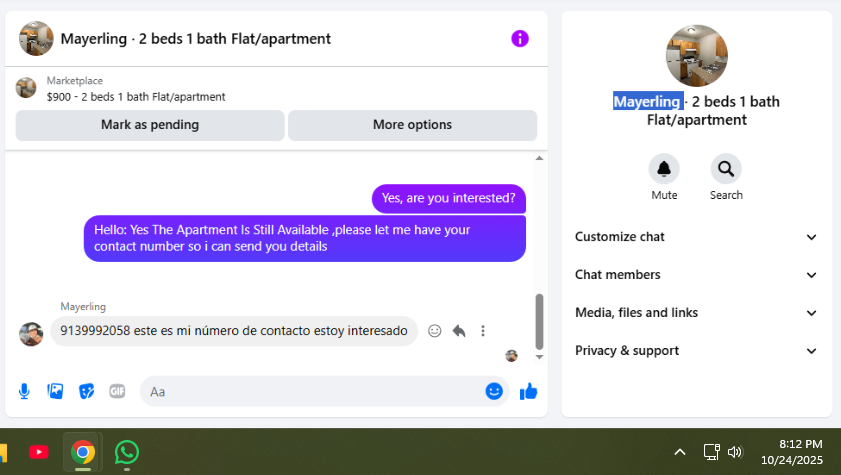Reply to Mayerling's message using arrow icon

[x=459, y=331]
